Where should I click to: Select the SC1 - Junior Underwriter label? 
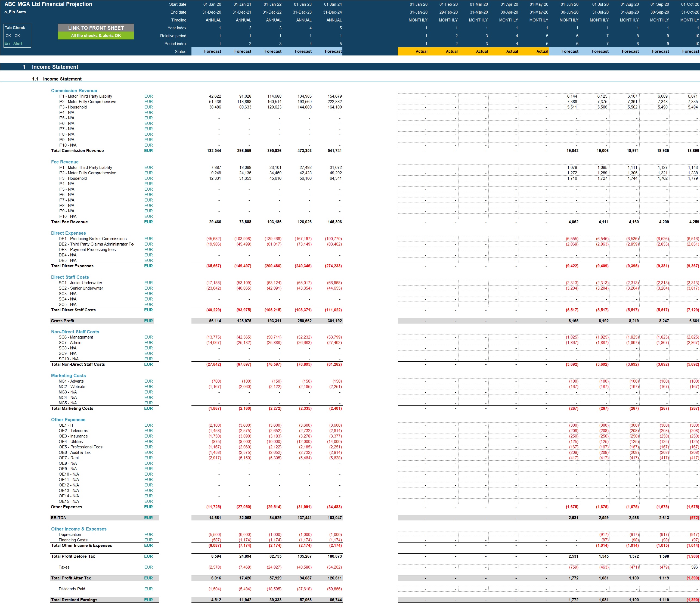[80, 283]
